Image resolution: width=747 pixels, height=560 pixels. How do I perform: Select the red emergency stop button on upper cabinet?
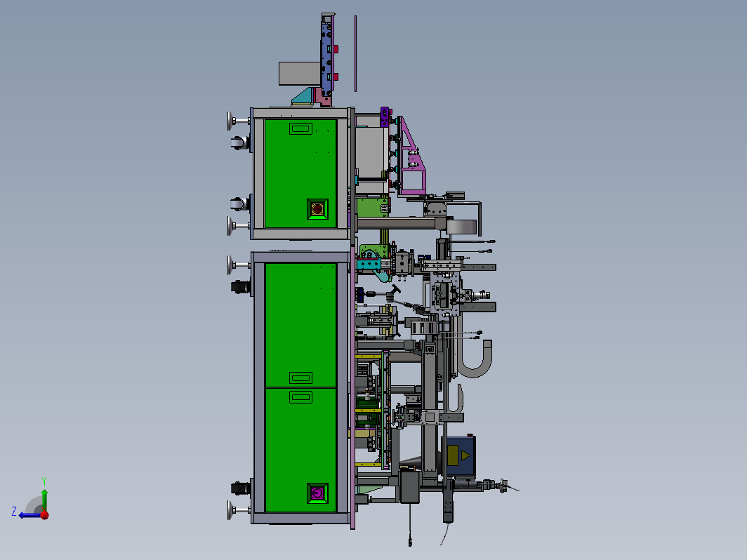tap(317, 209)
